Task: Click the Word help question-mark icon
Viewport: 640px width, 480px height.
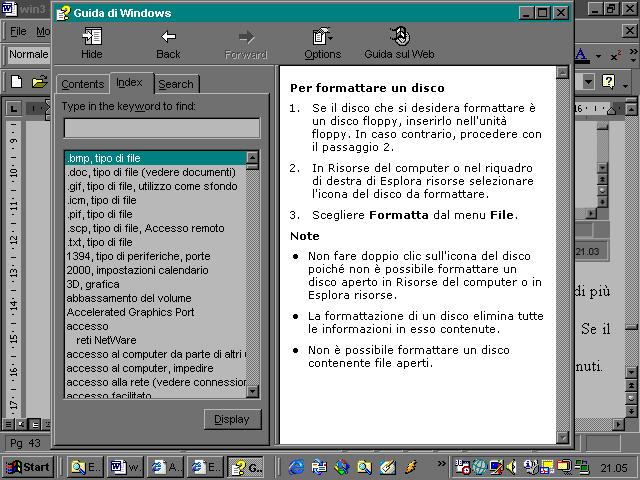Action: point(608,82)
